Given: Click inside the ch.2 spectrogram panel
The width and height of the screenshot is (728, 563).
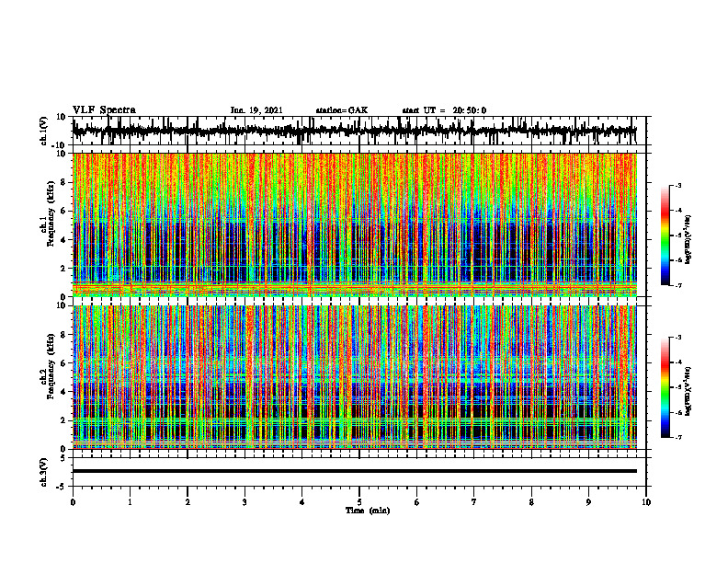Looking at the screenshot, I should pyautogui.click(x=355, y=377).
